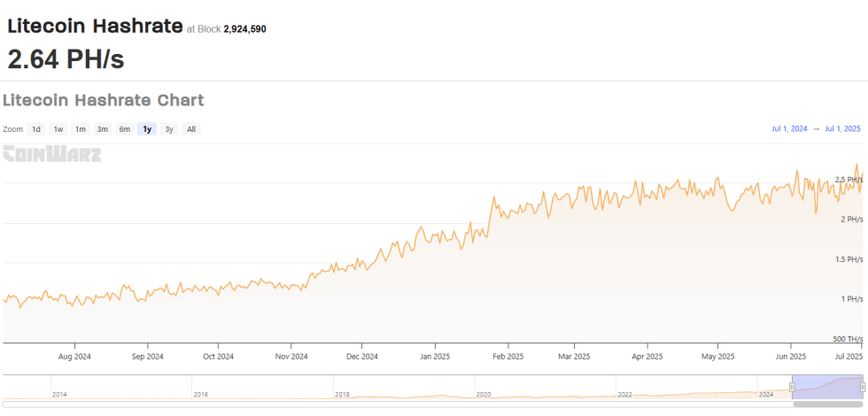Expand chart range to 3y
This screenshot has width=868, height=416.
point(169,129)
